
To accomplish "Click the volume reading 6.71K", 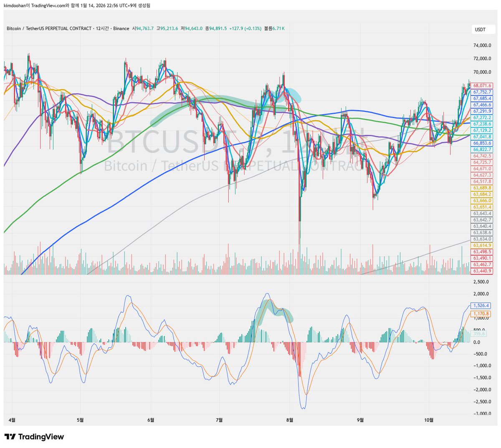I will [x=278, y=28].
